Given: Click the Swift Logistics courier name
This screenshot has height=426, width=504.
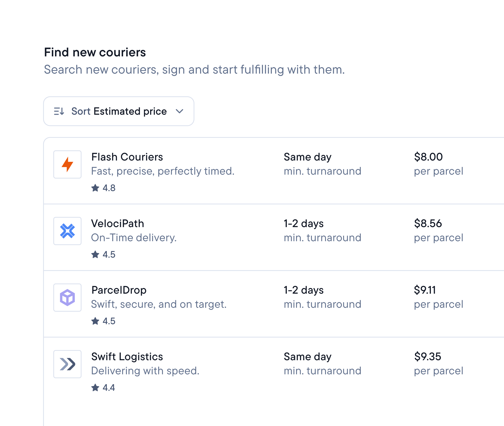Looking at the screenshot, I should [127, 357].
